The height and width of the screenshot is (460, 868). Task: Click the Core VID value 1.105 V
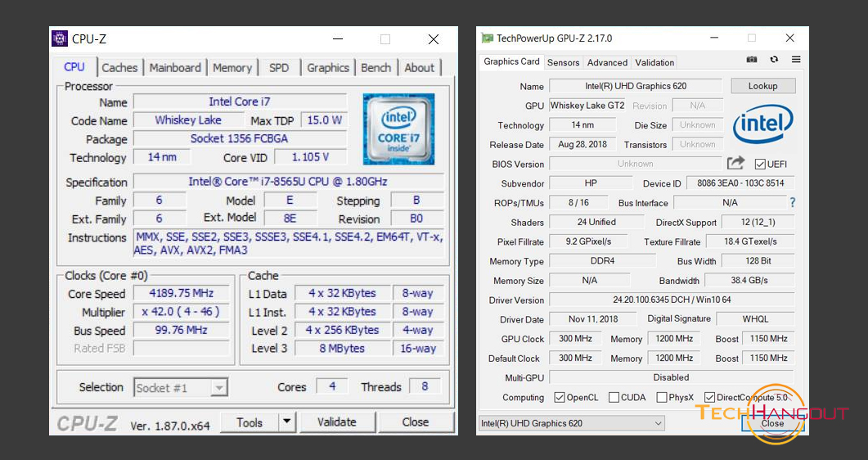coord(311,157)
